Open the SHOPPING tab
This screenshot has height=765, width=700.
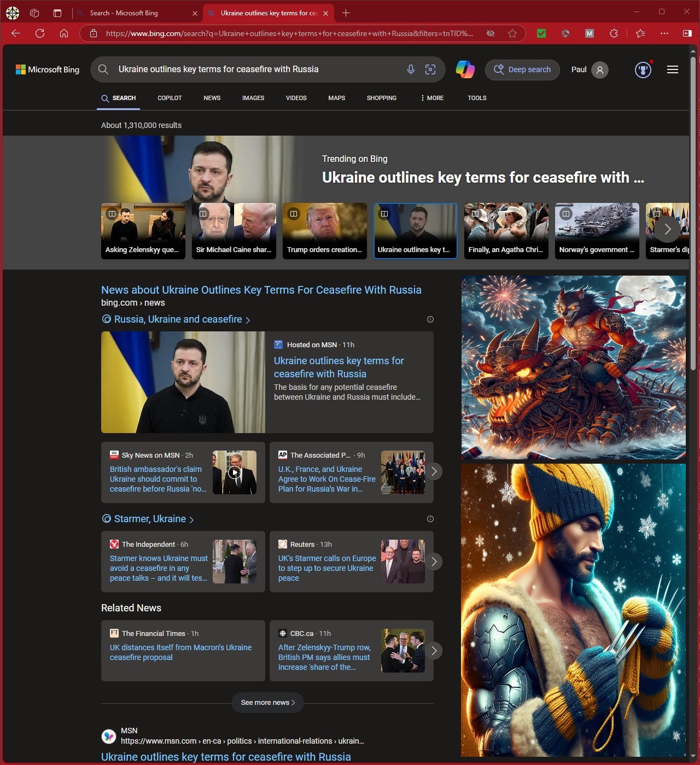[x=382, y=98]
